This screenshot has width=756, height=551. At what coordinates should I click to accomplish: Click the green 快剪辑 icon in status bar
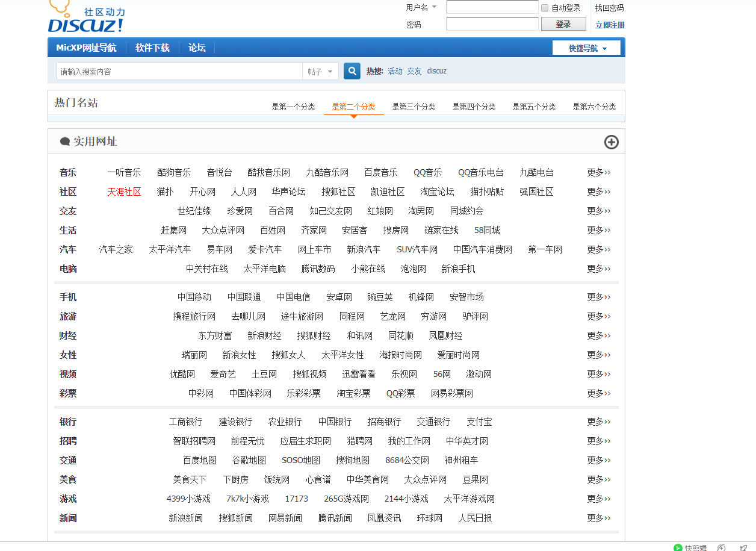coord(678,547)
